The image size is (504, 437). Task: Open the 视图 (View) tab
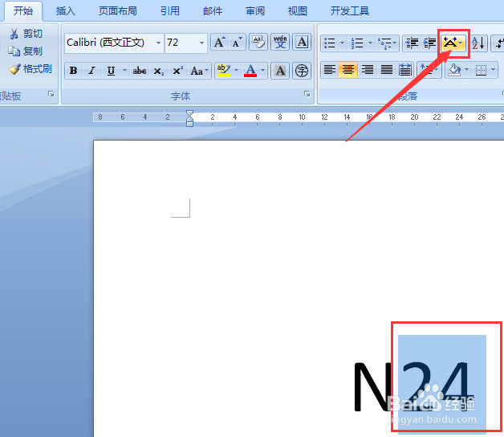coord(298,11)
